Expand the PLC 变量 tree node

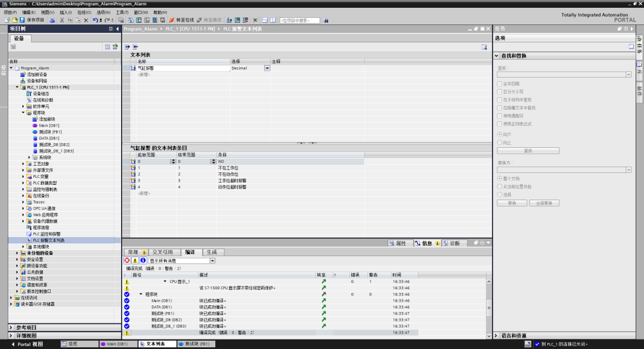(23, 177)
